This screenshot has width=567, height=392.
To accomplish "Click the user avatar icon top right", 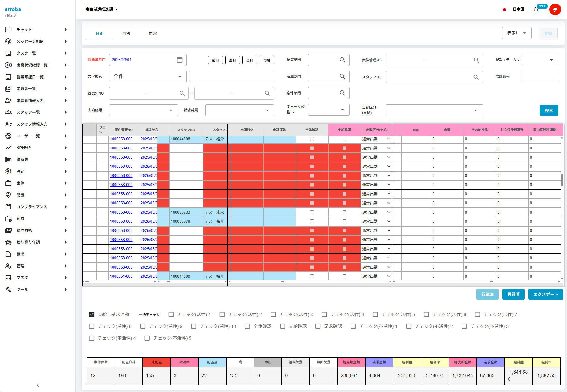I will (555, 9).
